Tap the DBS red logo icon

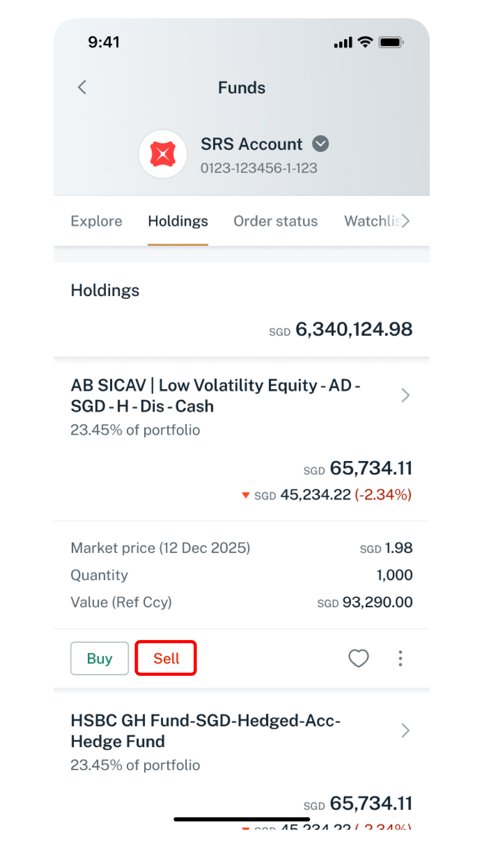click(163, 154)
